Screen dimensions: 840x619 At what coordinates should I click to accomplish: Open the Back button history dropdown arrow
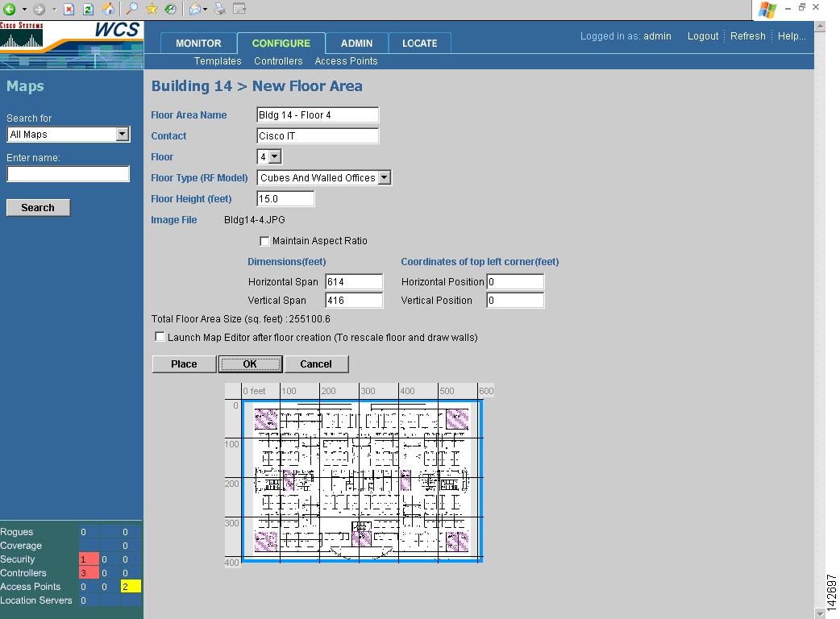pos(24,9)
